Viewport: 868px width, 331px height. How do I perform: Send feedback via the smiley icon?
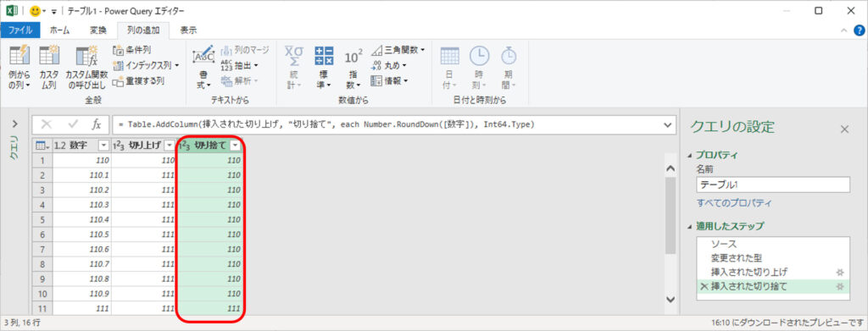pos(36,11)
